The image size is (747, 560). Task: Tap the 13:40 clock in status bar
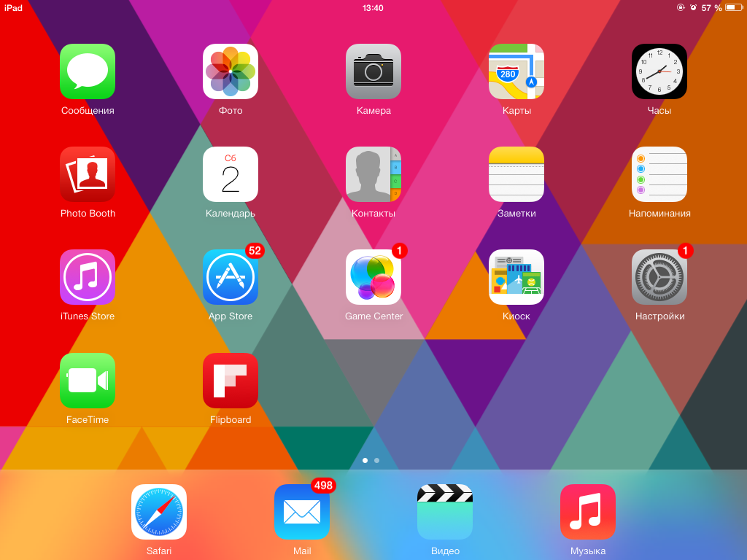[373, 7]
